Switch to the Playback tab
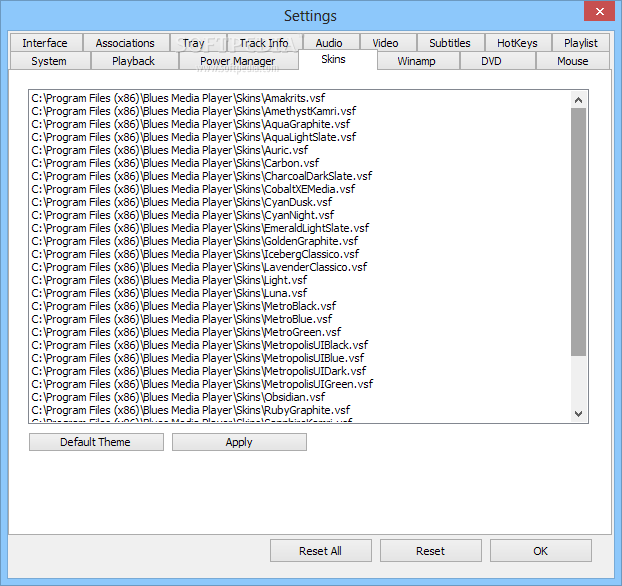This screenshot has width=622, height=586. (135, 61)
